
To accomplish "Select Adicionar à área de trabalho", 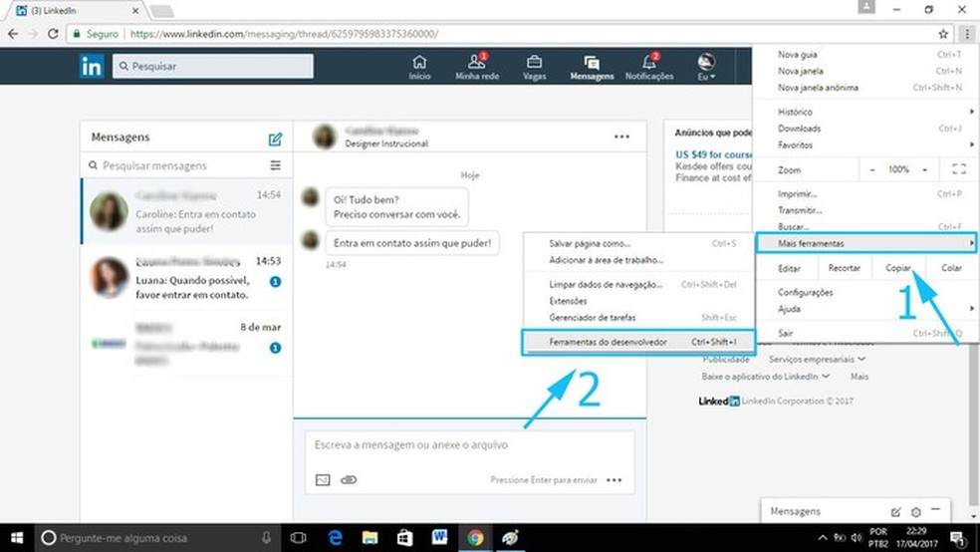I will pyautogui.click(x=638, y=260).
